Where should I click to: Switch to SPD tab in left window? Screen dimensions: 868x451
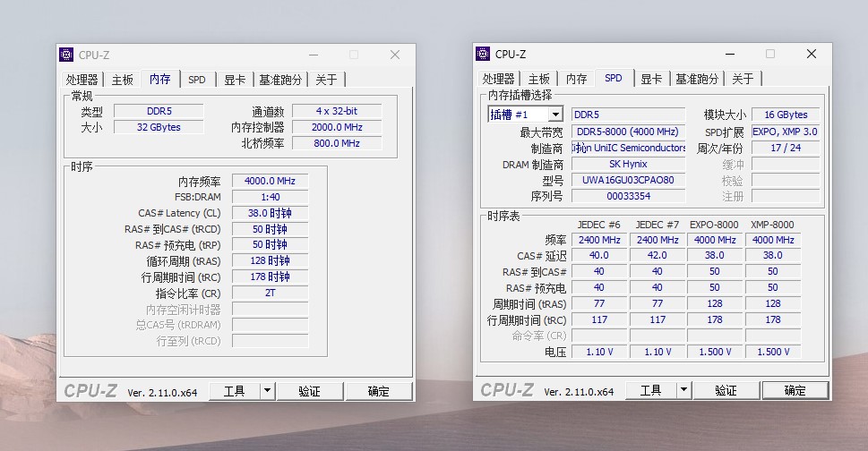point(197,80)
